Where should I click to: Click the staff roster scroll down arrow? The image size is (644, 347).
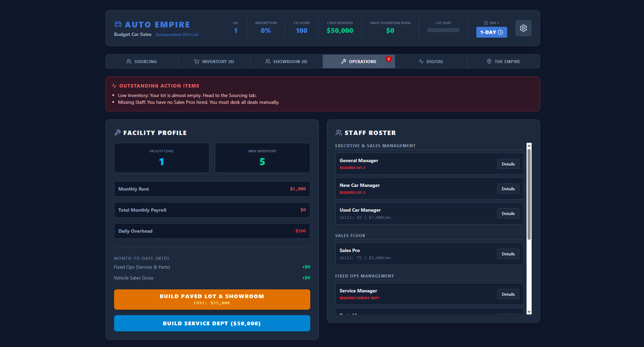(x=529, y=312)
